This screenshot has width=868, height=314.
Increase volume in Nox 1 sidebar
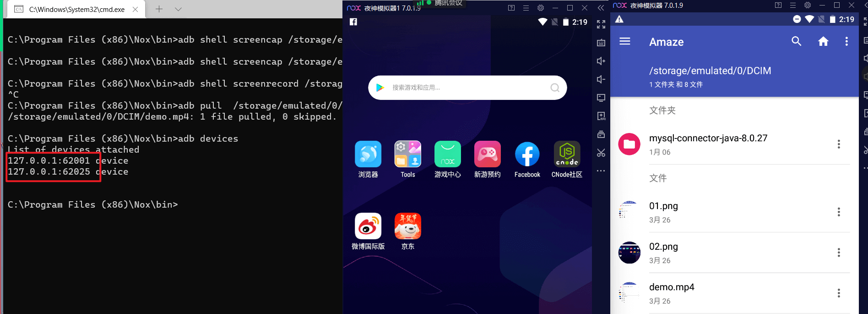pyautogui.click(x=601, y=61)
